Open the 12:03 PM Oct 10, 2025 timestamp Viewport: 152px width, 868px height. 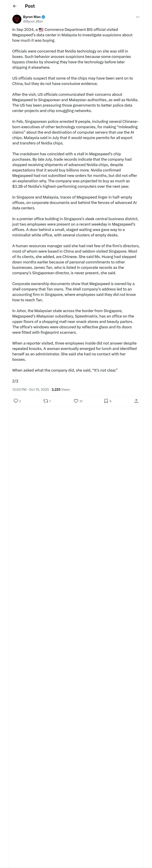pyautogui.click(x=31, y=390)
